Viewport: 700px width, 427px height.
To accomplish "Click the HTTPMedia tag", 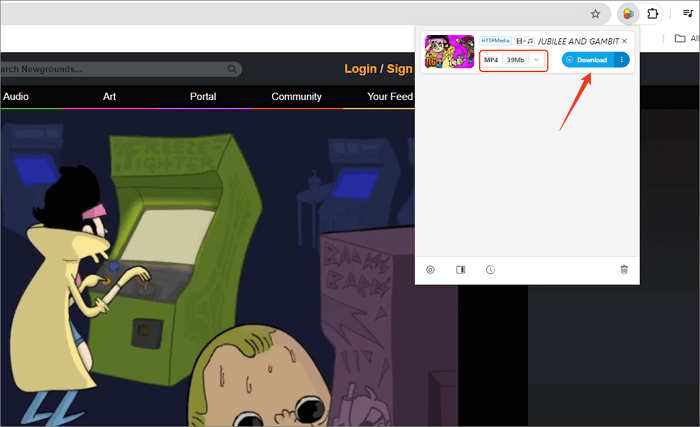I will pyautogui.click(x=496, y=41).
